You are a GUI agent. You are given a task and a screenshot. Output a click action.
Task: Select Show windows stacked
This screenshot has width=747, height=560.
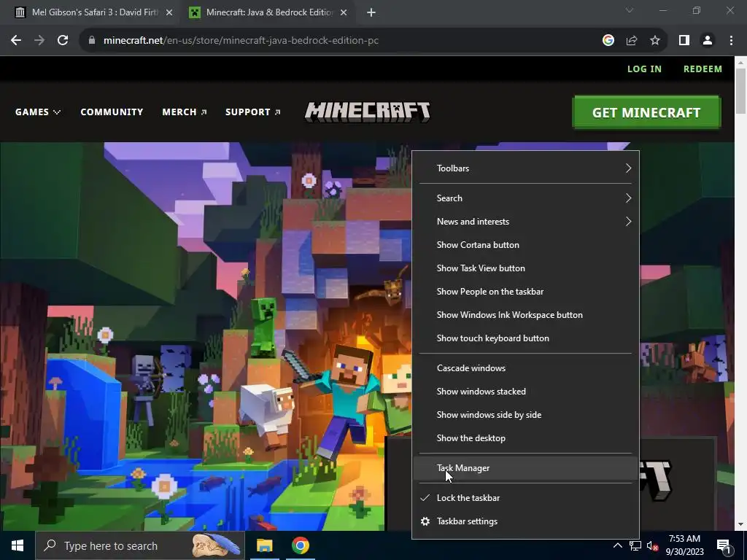525,392
